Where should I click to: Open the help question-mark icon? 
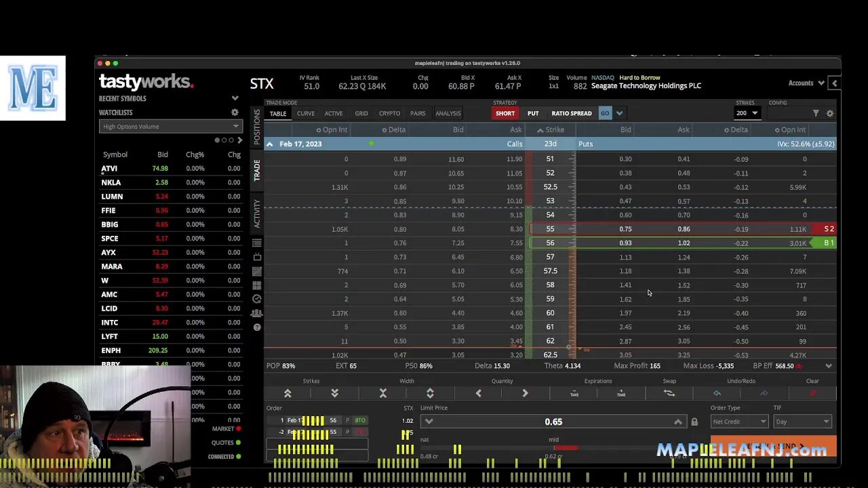pyautogui.click(x=257, y=327)
